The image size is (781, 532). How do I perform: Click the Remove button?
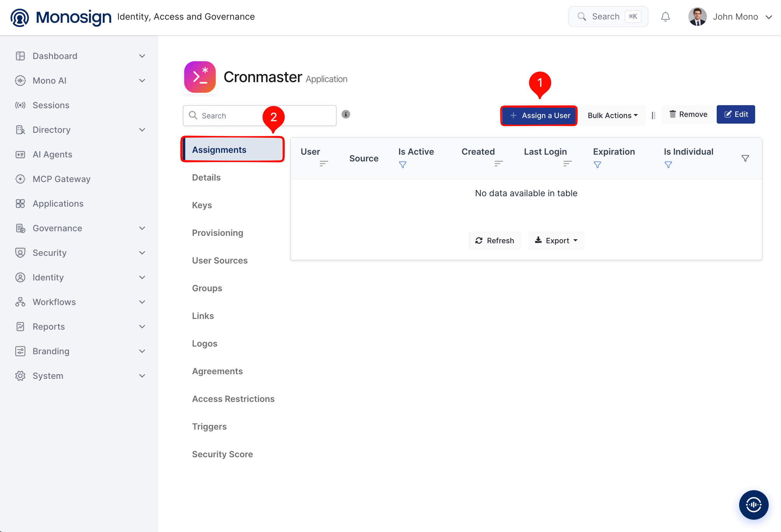[687, 114]
